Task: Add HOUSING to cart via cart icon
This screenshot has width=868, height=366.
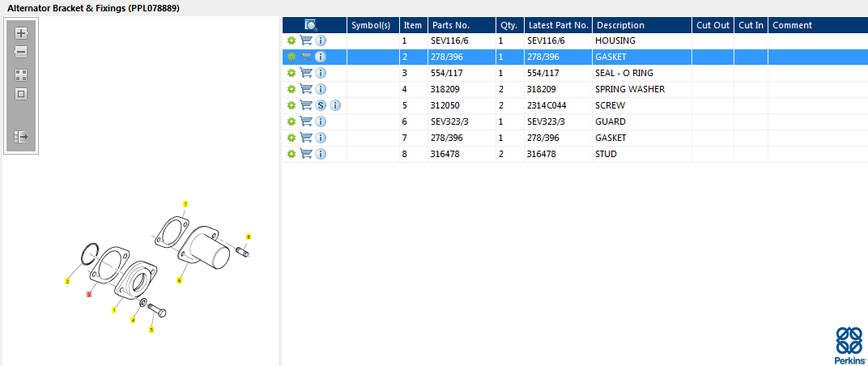Action: (306, 40)
